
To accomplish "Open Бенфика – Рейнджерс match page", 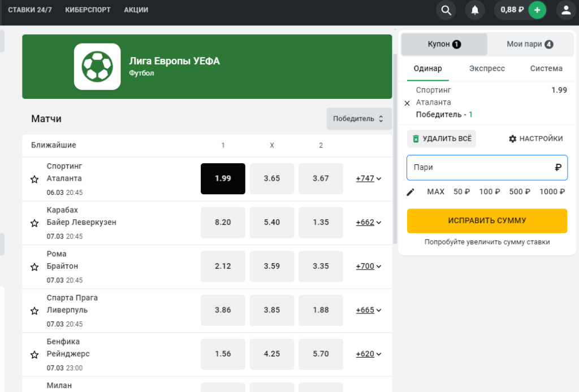I will pos(68,348).
